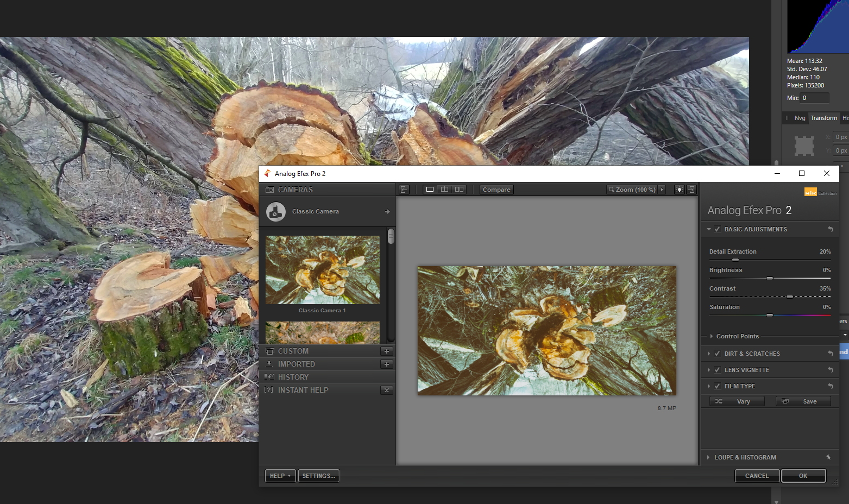Click the 8.7 MP size label

coord(667,408)
